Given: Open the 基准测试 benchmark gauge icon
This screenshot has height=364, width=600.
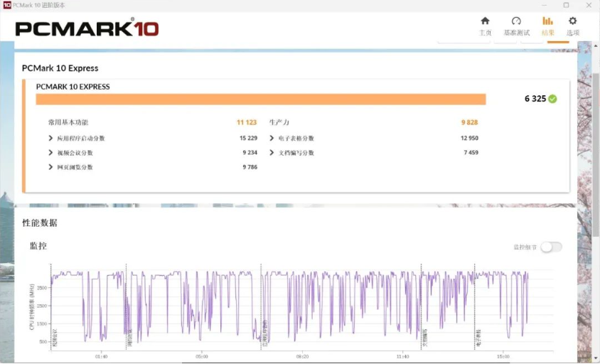Looking at the screenshot, I should click(x=516, y=21).
